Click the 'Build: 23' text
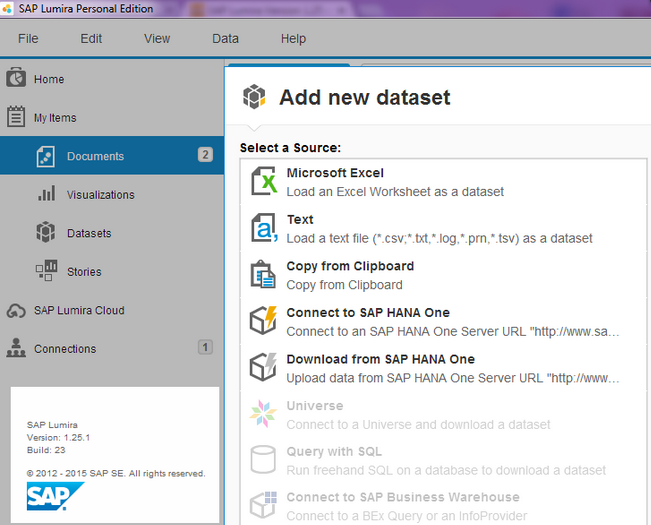The image size is (651, 525). 46,450
